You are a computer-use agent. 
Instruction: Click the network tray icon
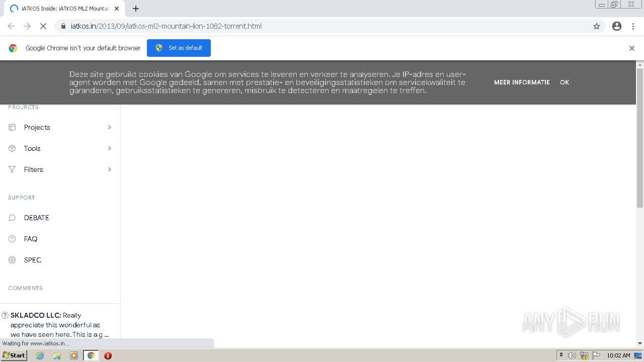[584, 355]
